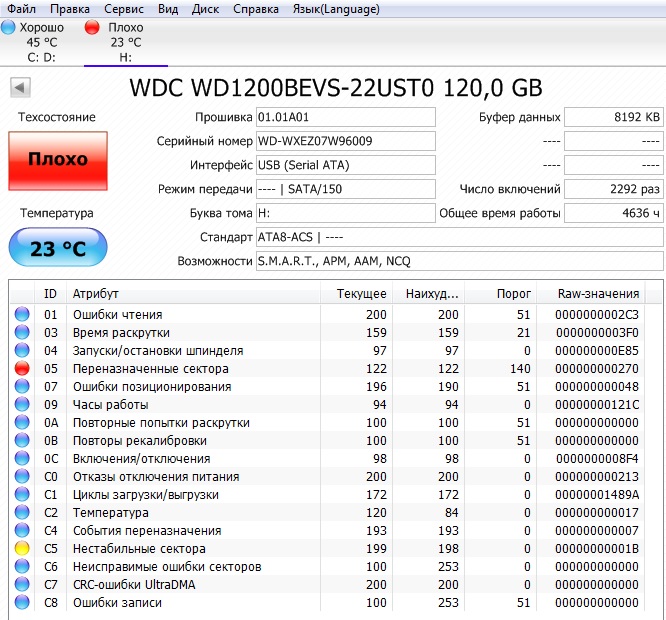Click the Прошивка field 01.01A01
The height and width of the screenshot is (620, 666).
click(346, 117)
